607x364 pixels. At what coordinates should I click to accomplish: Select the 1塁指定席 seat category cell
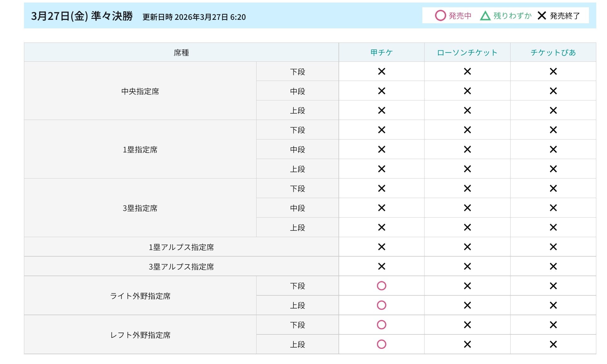(x=140, y=150)
